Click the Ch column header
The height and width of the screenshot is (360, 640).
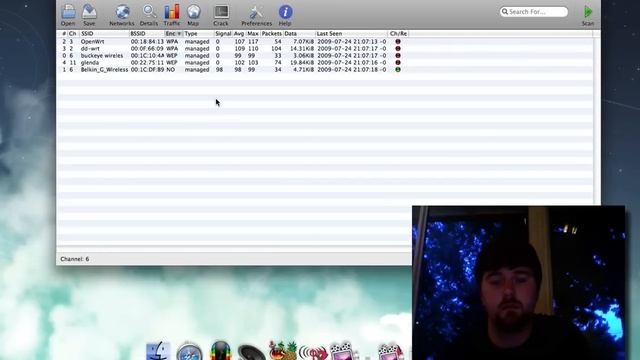[73, 33]
